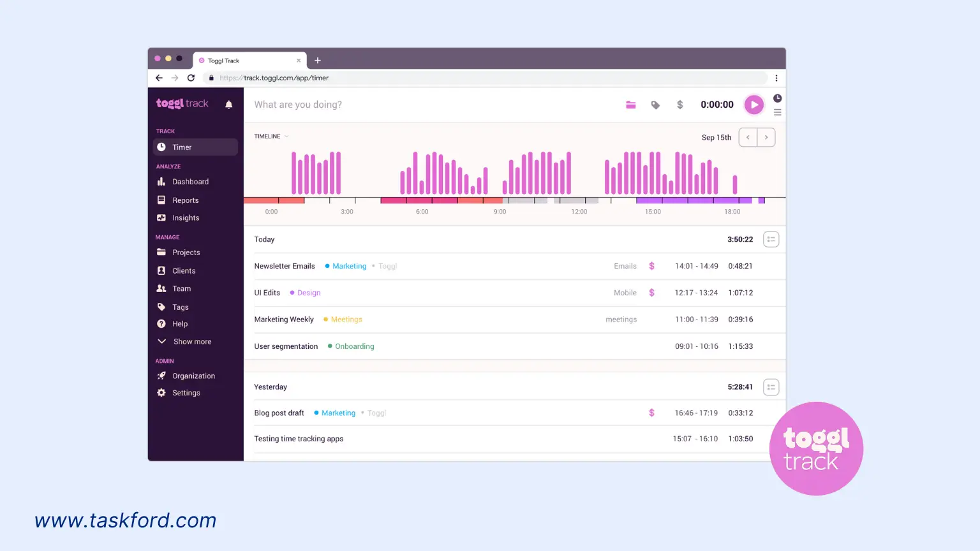
Task: Click the Newsletter Emails entry description
Action: (285, 267)
